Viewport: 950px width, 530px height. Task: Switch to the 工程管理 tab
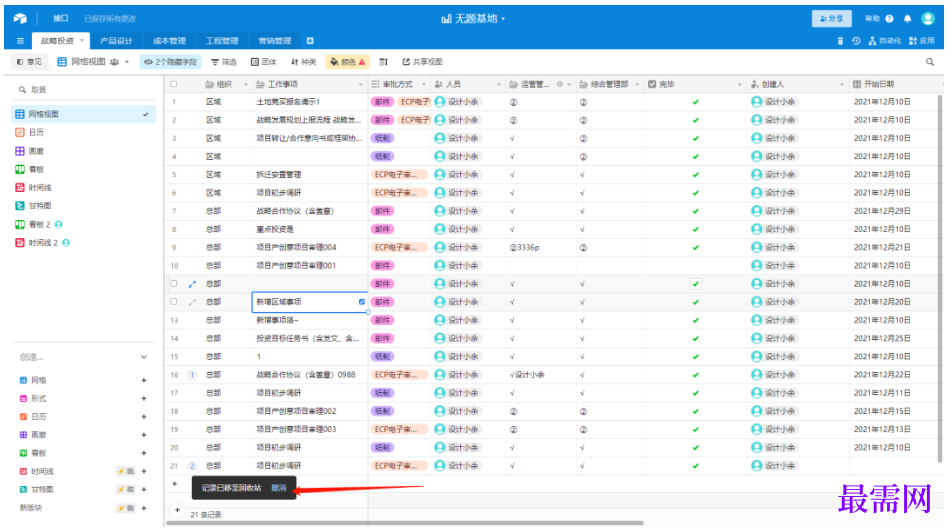pyautogui.click(x=222, y=41)
